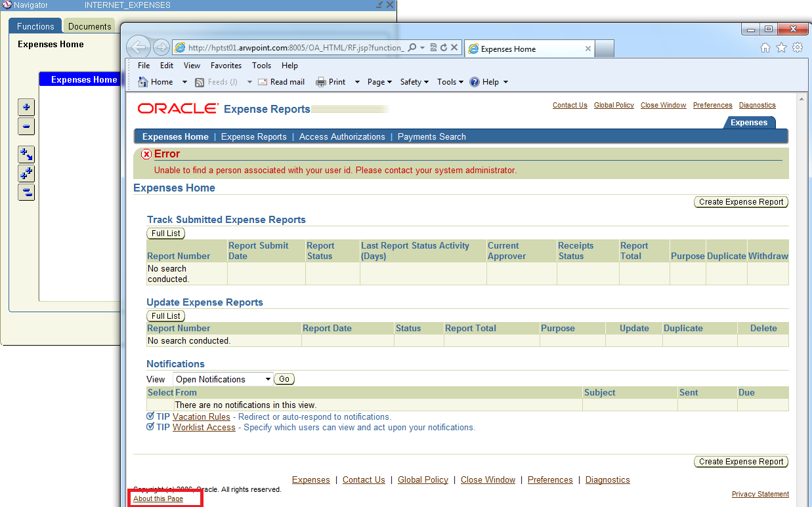Go to Expense Reports subtab
812x507 pixels.
tap(254, 136)
